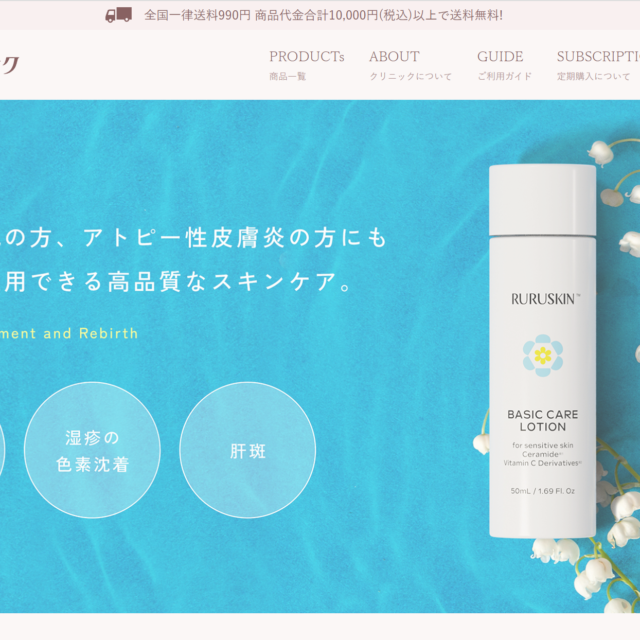Click the 商品一覧 subtitle under PRODUCTs
640x640 pixels.
coord(287,76)
